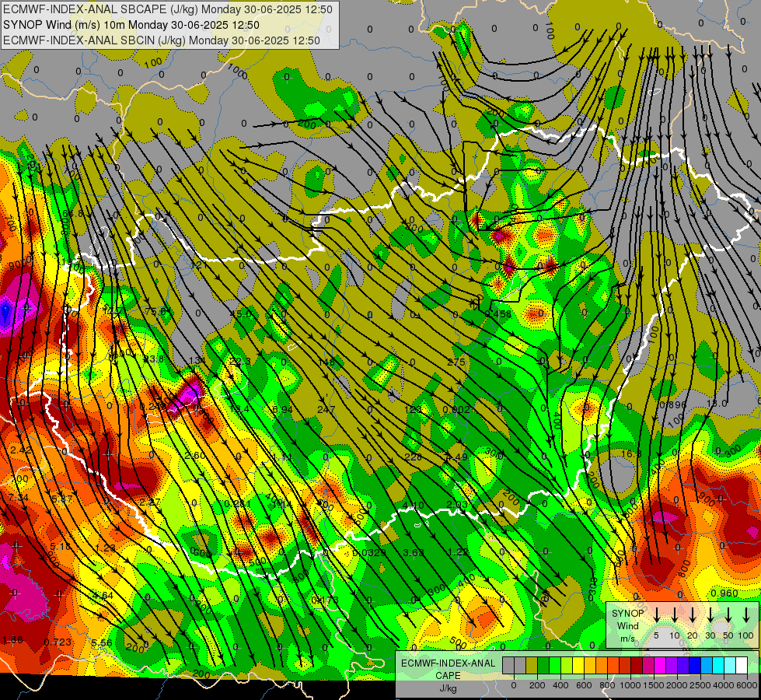
Task: Pick the dark green CAPE legend swatch
Action: click(x=543, y=665)
